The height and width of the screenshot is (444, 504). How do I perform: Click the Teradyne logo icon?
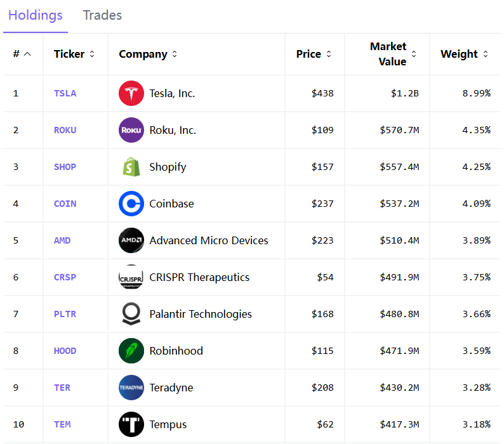(x=131, y=388)
